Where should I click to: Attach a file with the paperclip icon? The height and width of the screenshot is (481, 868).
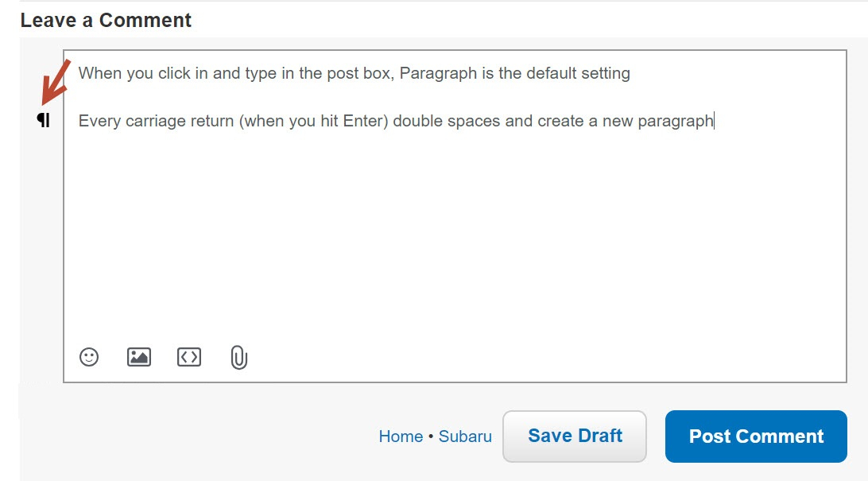238,358
